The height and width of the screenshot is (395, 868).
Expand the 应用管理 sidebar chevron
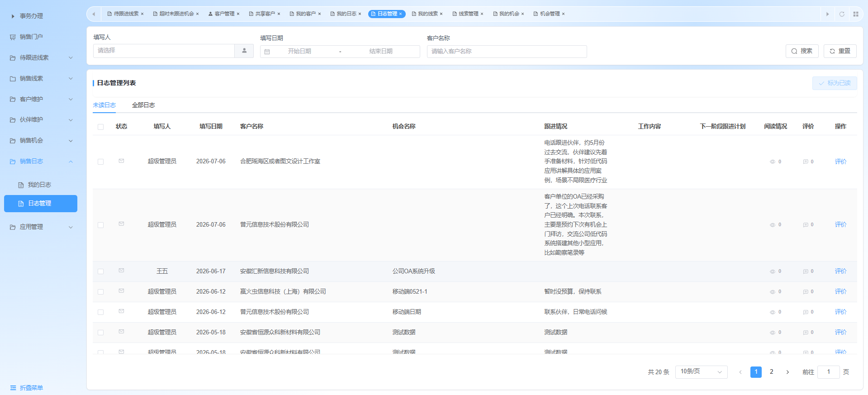pyautogui.click(x=71, y=227)
